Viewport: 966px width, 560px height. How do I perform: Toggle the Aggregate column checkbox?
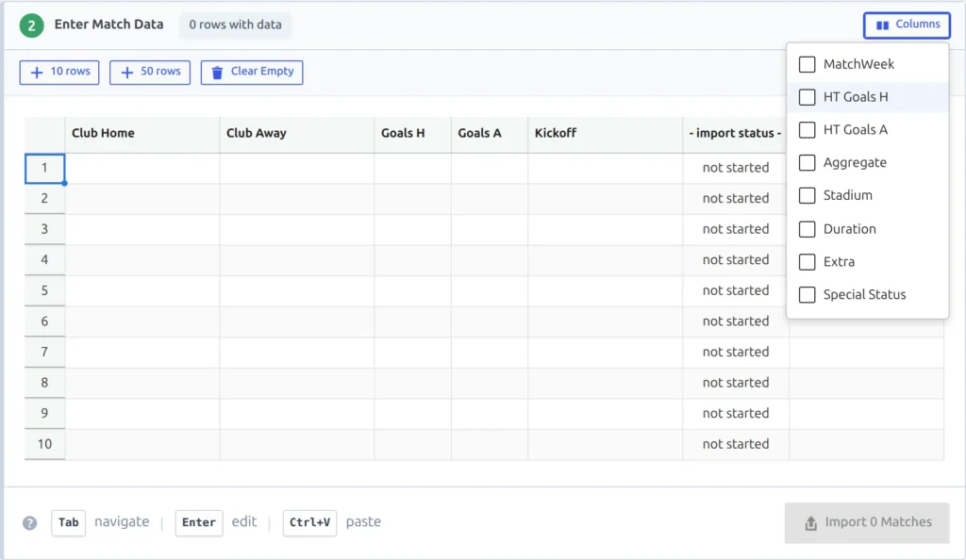point(808,162)
